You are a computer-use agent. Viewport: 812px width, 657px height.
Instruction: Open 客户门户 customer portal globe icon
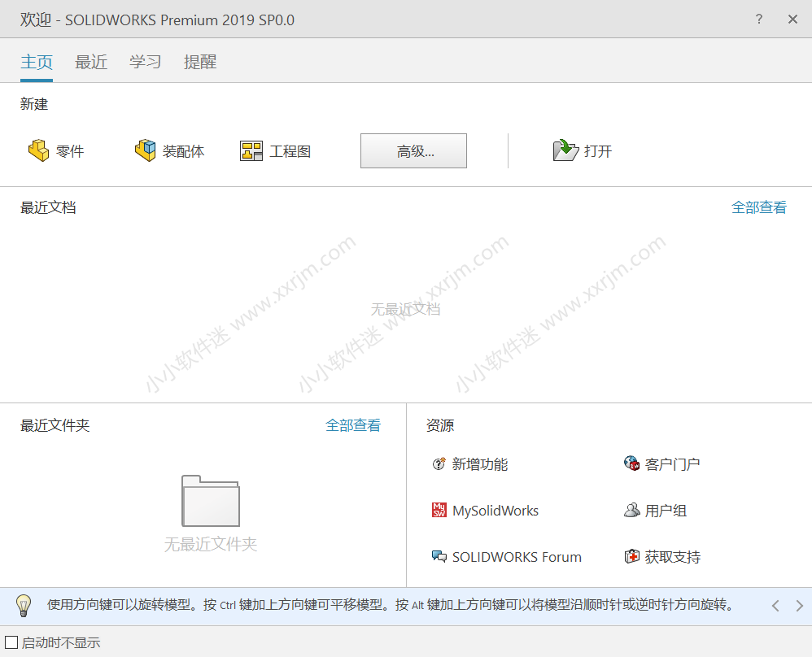pos(631,463)
